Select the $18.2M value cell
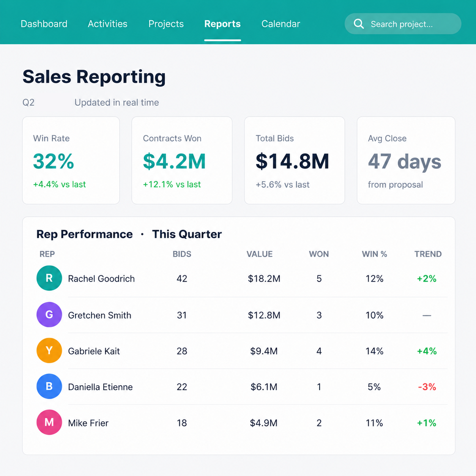Image resolution: width=476 pixels, height=476 pixels. coord(264,279)
